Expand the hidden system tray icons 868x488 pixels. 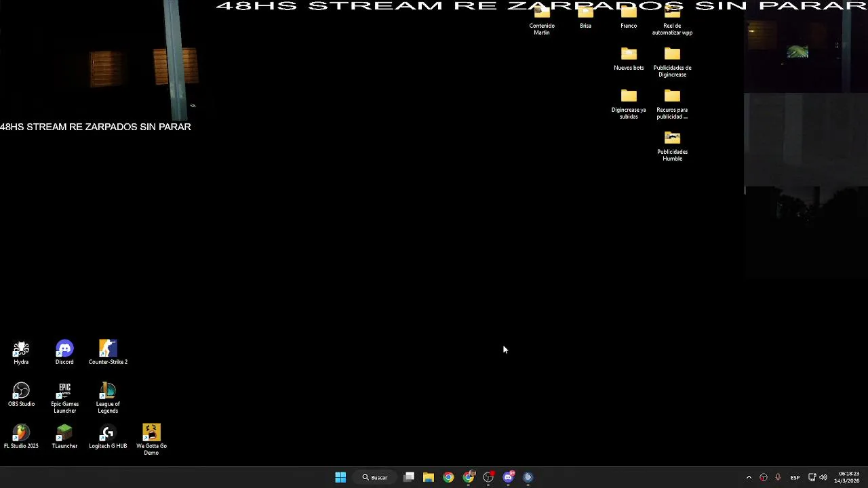pyautogui.click(x=749, y=477)
